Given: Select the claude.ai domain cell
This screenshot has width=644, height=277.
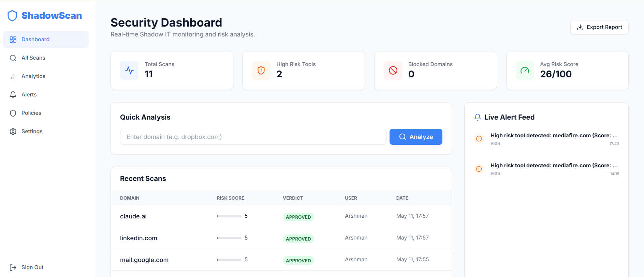Looking at the screenshot, I should coord(133,216).
